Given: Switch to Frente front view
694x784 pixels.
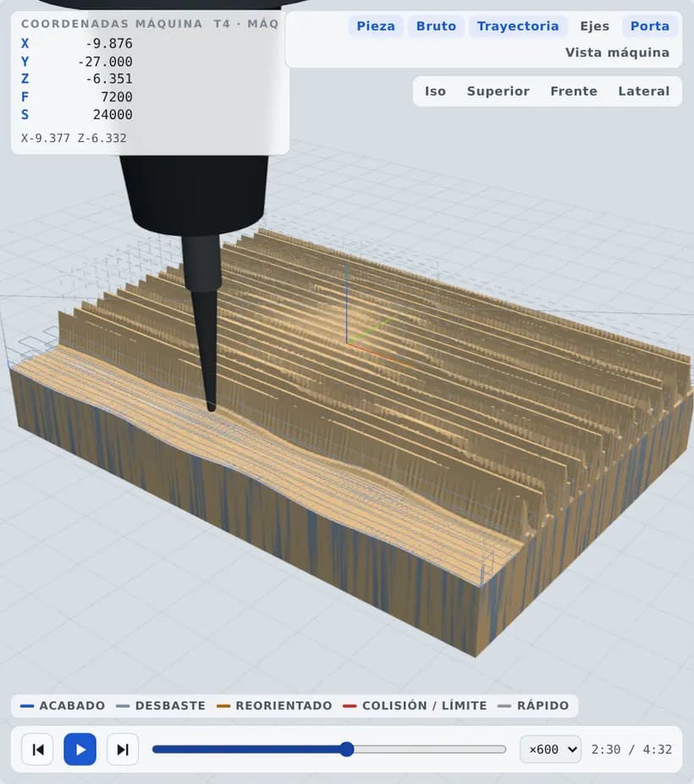Looking at the screenshot, I should (574, 91).
